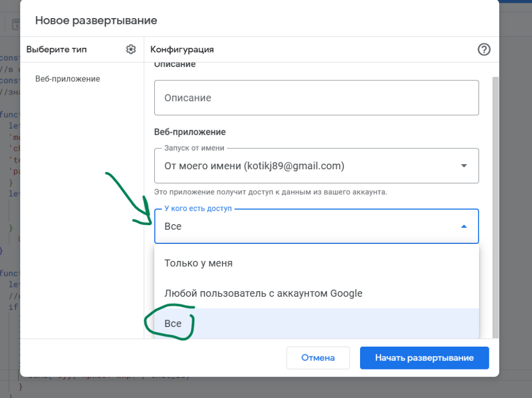Viewport: 532px width, 398px height.
Task: Click the Конфигурация header label
Action: pyautogui.click(x=182, y=49)
